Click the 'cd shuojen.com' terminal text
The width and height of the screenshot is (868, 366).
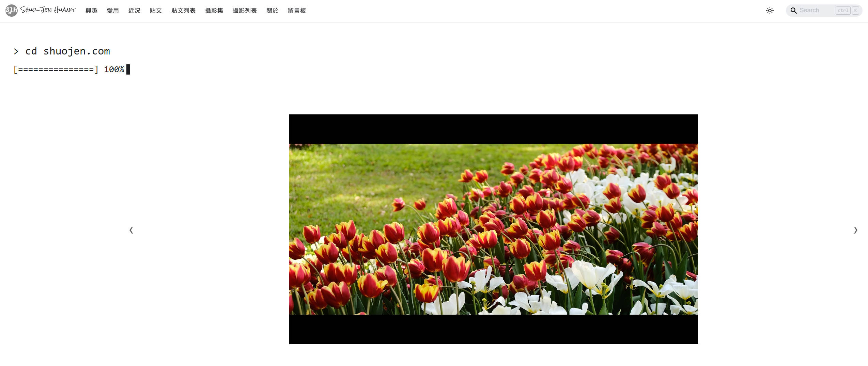[67, 51]
